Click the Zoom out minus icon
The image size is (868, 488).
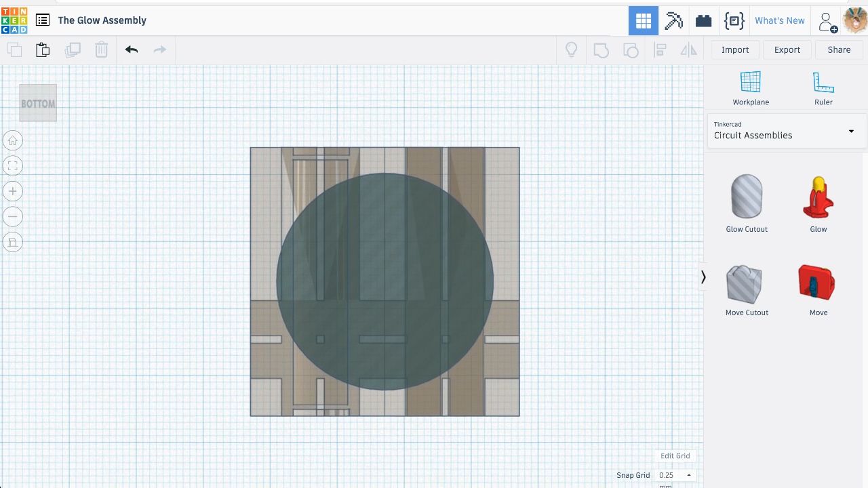point(13,217)
